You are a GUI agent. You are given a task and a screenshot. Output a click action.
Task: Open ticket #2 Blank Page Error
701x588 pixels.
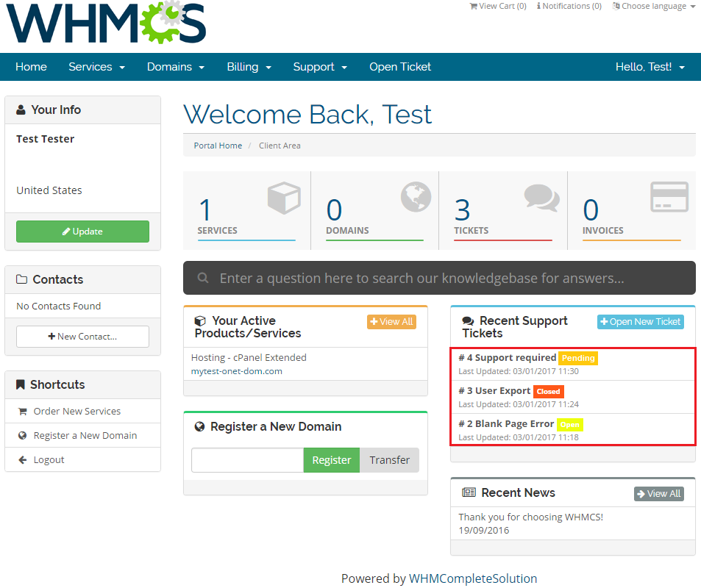[506, 423]
